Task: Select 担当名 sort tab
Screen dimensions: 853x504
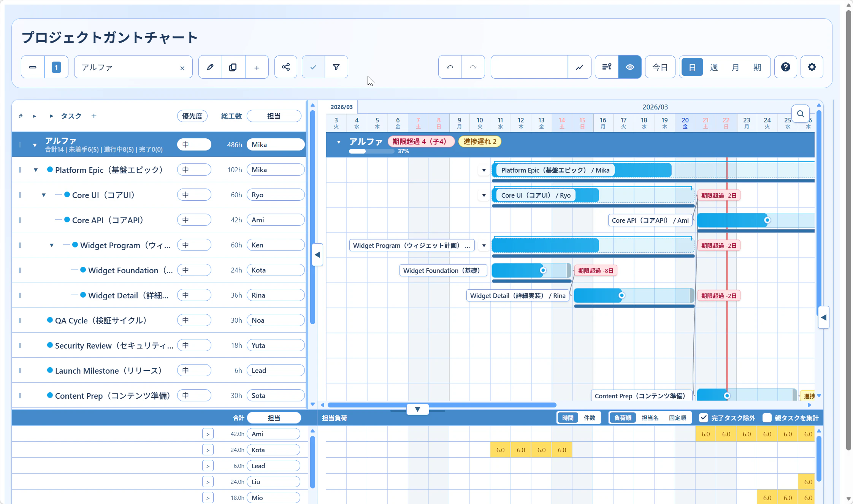Action: [650, 418]
